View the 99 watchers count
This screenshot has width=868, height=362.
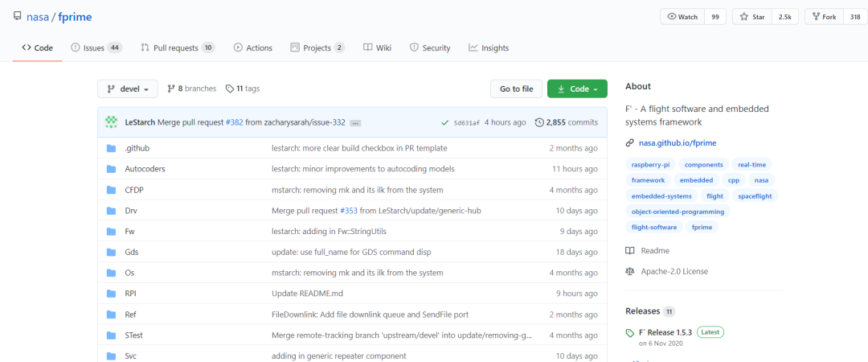pyautogui.click(x=715, y=17)
